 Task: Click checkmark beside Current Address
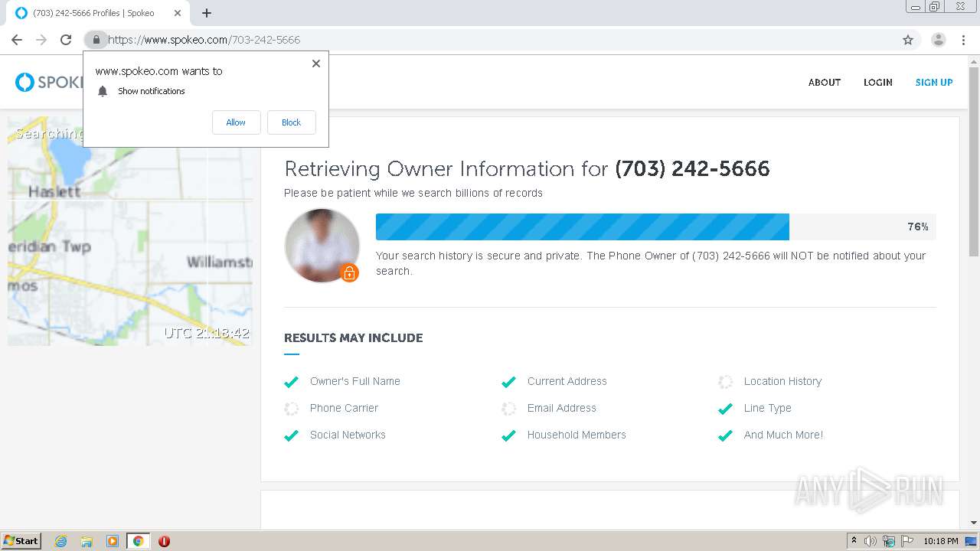[x=508, y=382]
